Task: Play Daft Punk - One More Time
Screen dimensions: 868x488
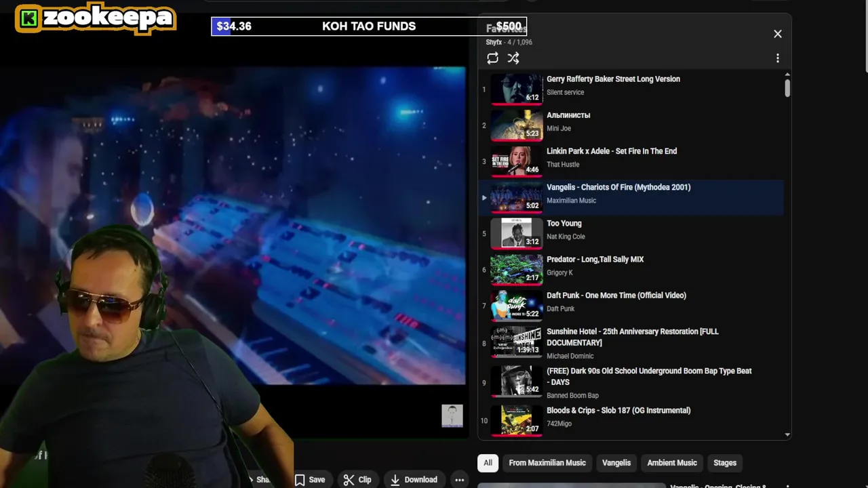Action: click(x=616, y=296)
